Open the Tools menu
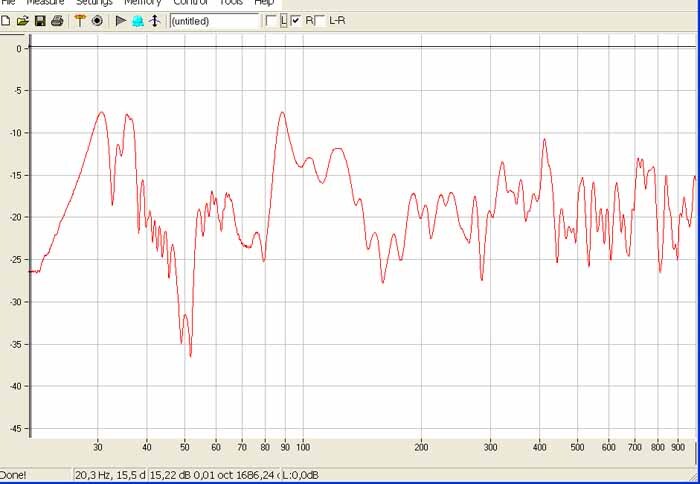The image size is (700, 484). (x=232, y=3)
